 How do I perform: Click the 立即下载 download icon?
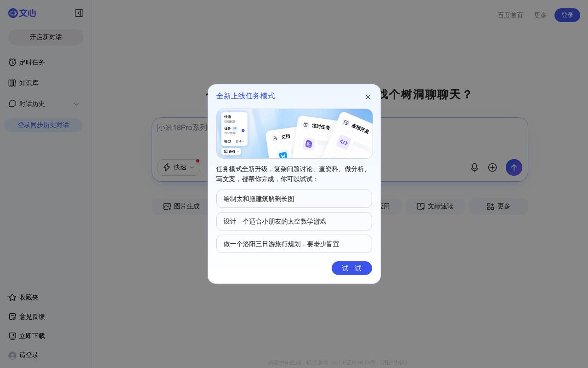[x=12, y=336]
